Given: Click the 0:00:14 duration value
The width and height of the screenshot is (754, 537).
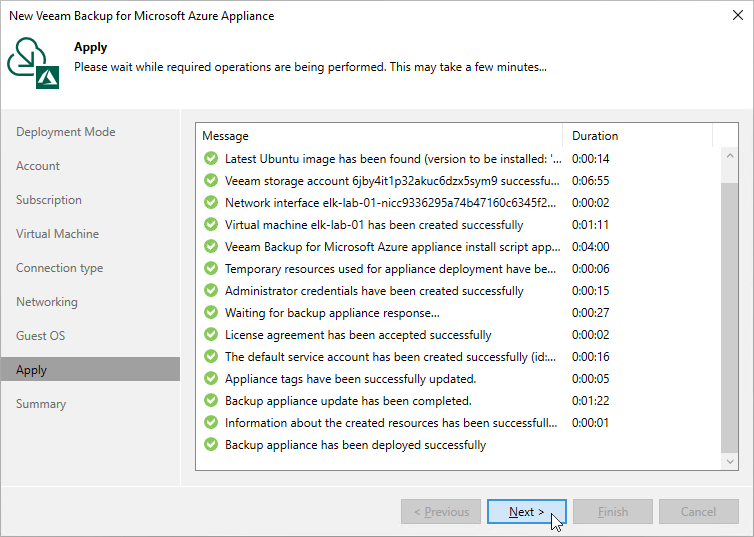Looking at the screenshot, I should 591,159.
